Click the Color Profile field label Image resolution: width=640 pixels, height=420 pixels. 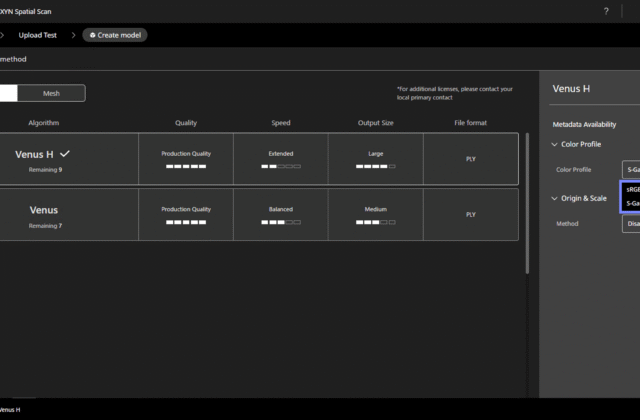tap(573, 169)
